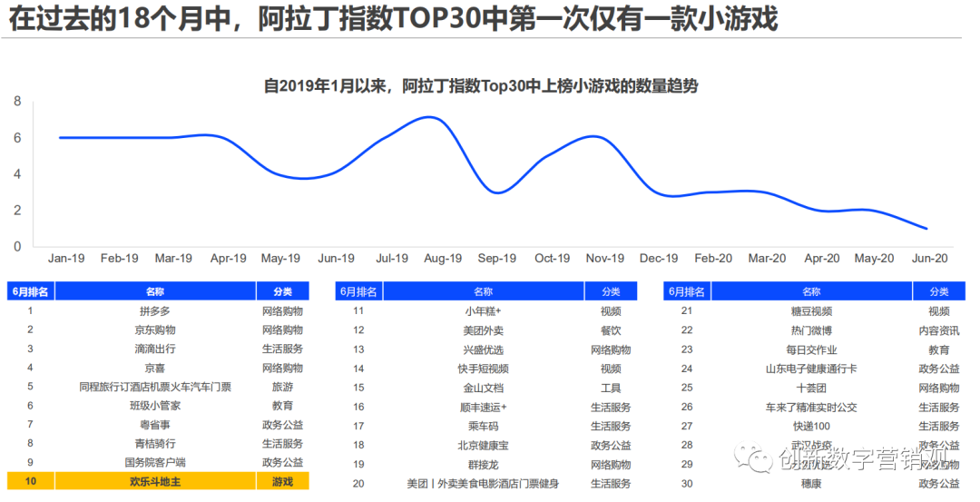This screenshot has width=980, height=502.
Task: Click the Sep-19 axis label
Action: click(x=497, y=258)
